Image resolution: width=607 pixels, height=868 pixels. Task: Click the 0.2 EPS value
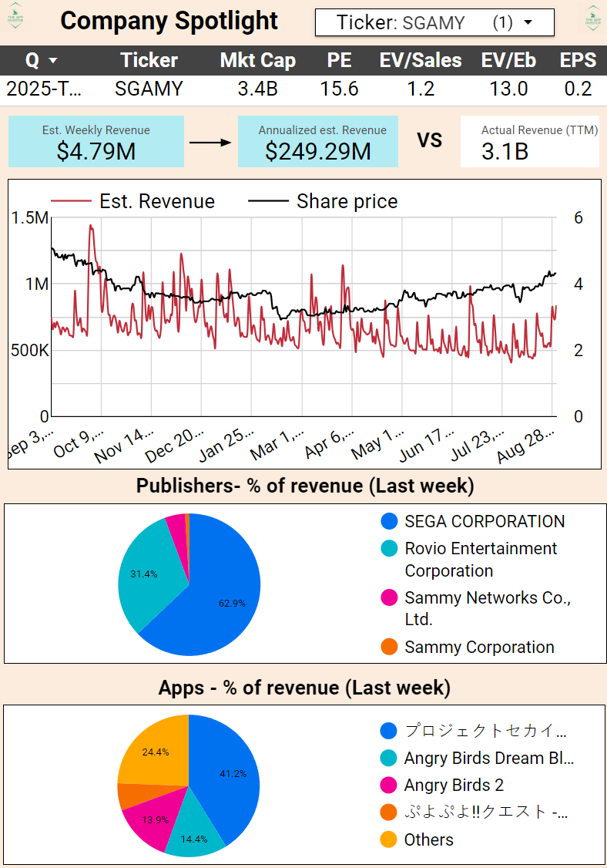(578, 89)
